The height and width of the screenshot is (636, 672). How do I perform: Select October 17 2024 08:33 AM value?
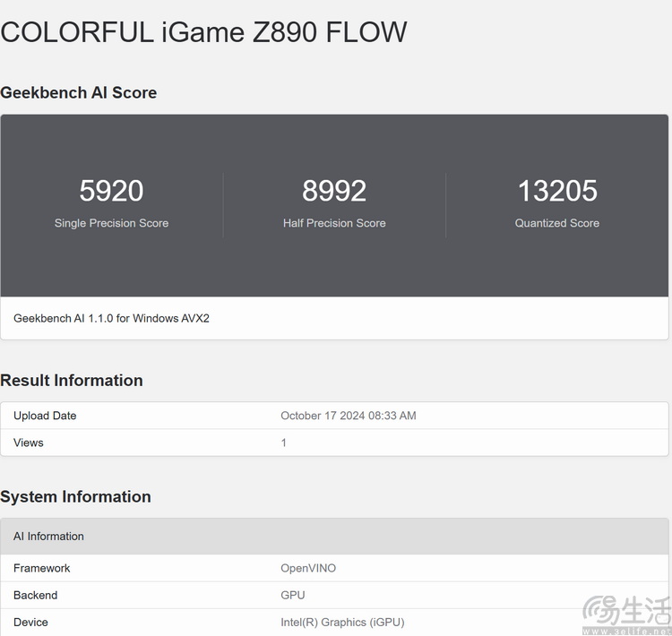349,416
